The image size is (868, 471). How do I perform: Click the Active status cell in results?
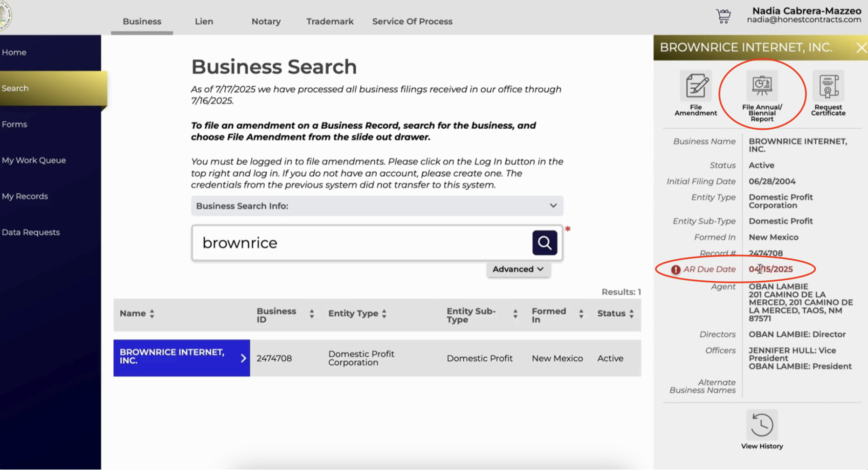[610, 358]
